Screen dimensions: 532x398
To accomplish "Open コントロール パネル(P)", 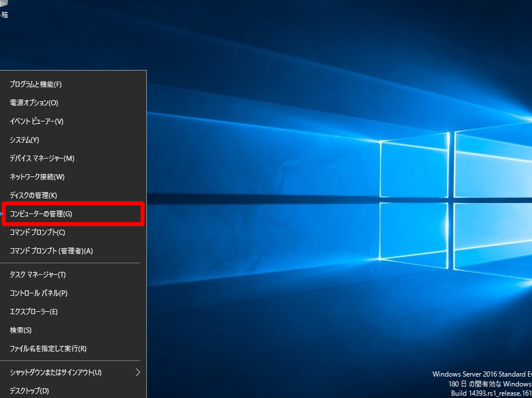I will point(39,293).
